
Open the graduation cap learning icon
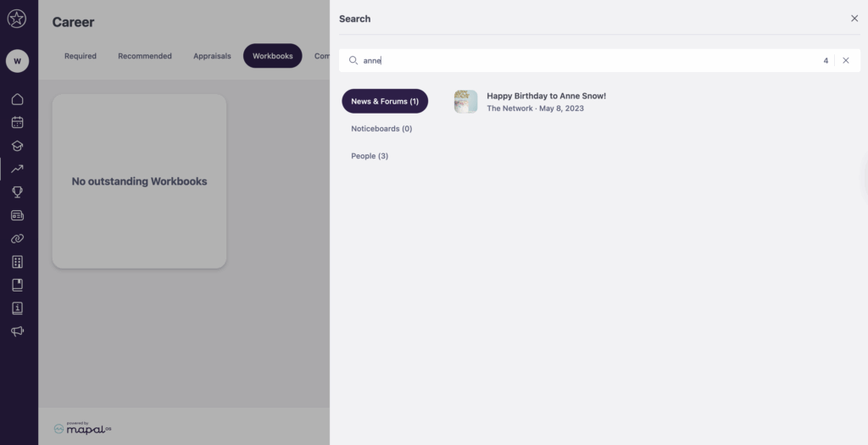(x=17, y=146)
